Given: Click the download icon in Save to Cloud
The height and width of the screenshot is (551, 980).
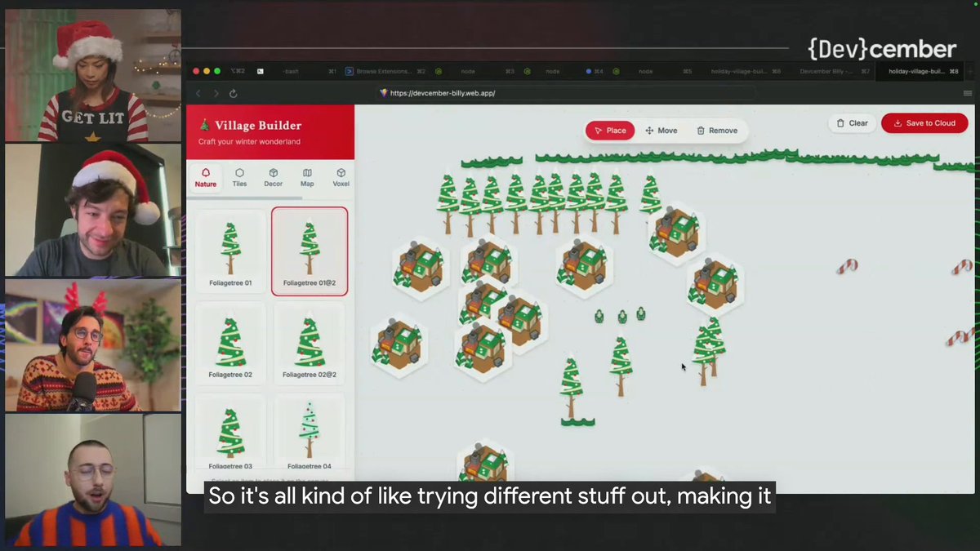Looking at the screenshot, I should [x=898, y=123].
